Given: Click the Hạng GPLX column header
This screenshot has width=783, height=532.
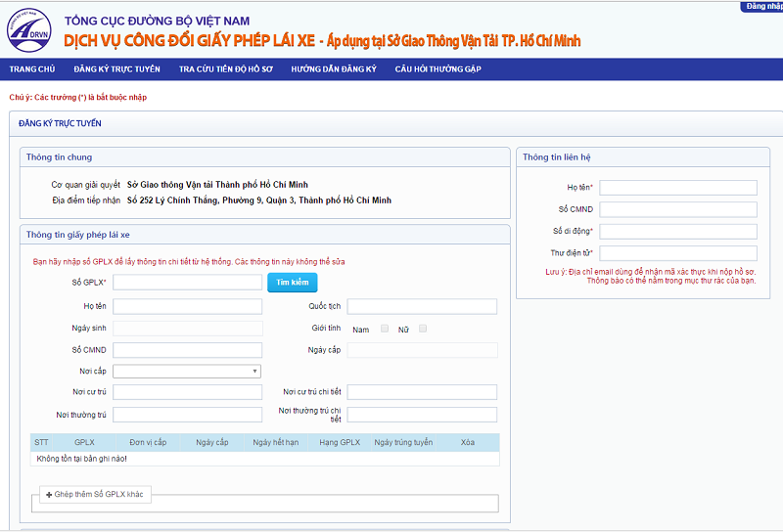Looking at the screenshot, I should (x=340, y=443).
